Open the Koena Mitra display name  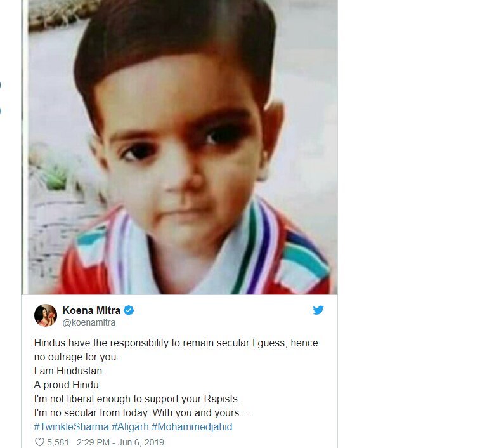(x=91, y=310)
